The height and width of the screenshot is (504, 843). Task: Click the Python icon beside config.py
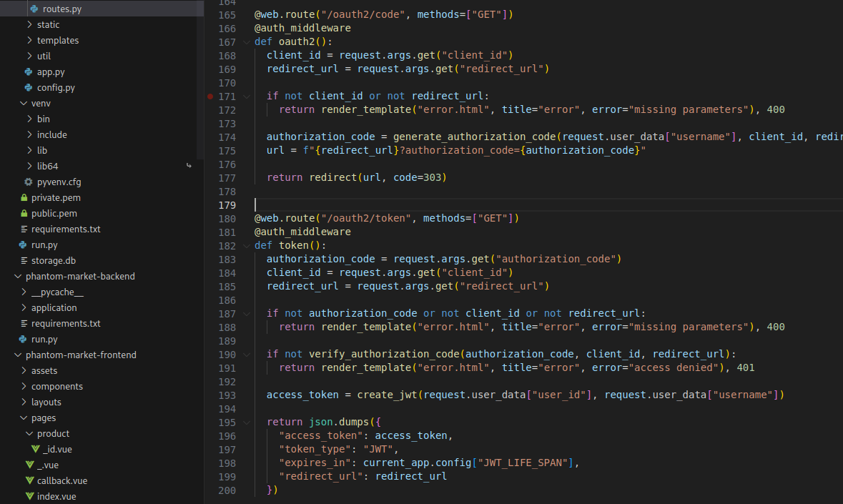coord(29,88)
